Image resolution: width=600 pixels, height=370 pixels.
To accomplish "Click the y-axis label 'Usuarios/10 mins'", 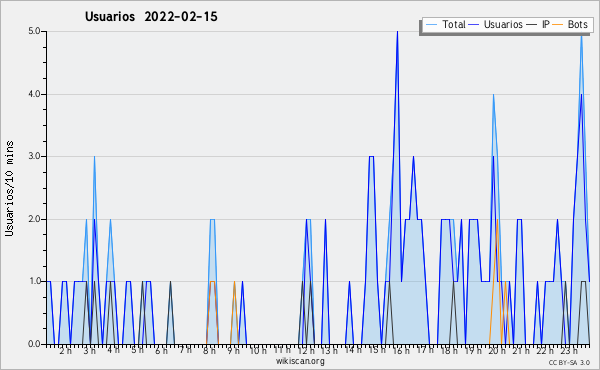I will 9,188.
